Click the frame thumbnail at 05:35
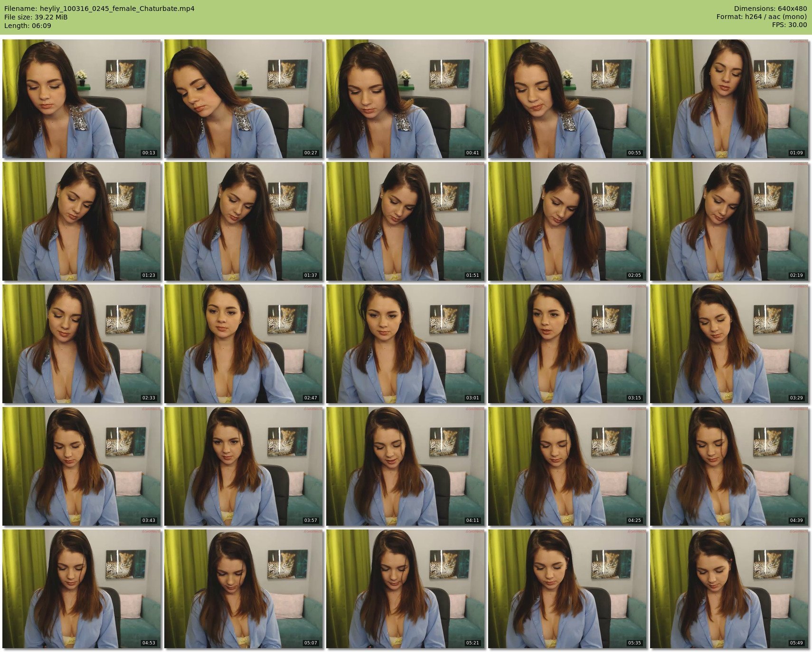The width and height of the screenshot is (812, 652). [567, 589]
